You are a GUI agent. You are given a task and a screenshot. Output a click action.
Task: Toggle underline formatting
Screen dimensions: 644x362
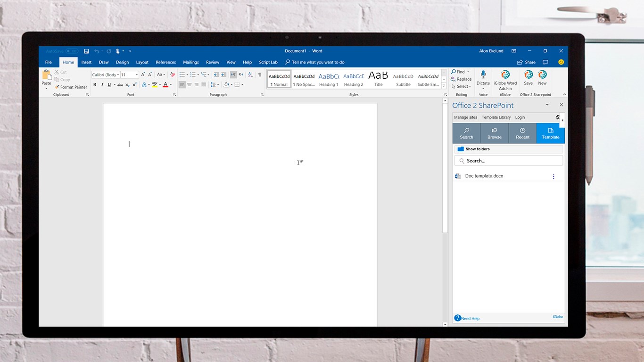tap(109, 85)
